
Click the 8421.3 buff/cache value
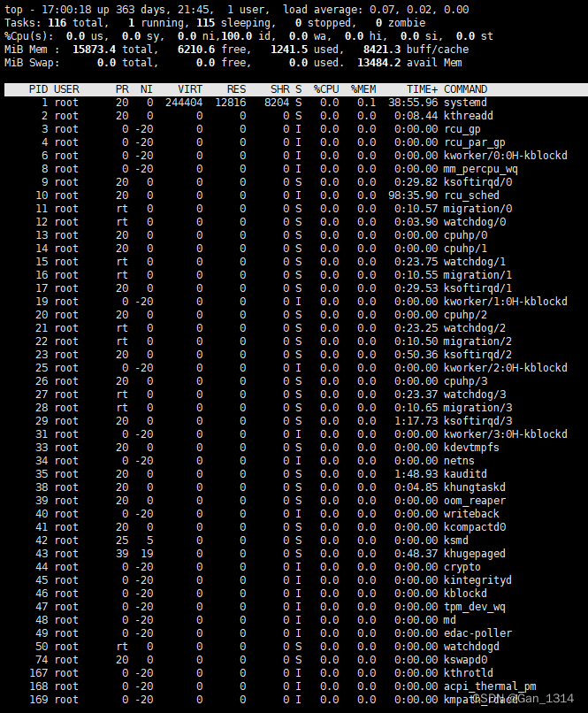click(x=382, y=50)
